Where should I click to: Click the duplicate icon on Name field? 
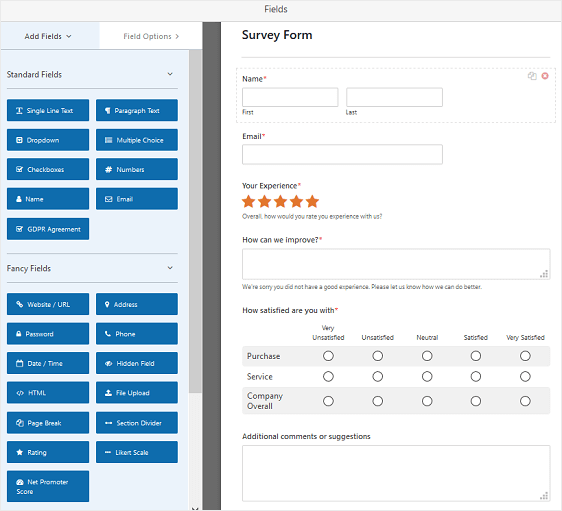(532, 76)
